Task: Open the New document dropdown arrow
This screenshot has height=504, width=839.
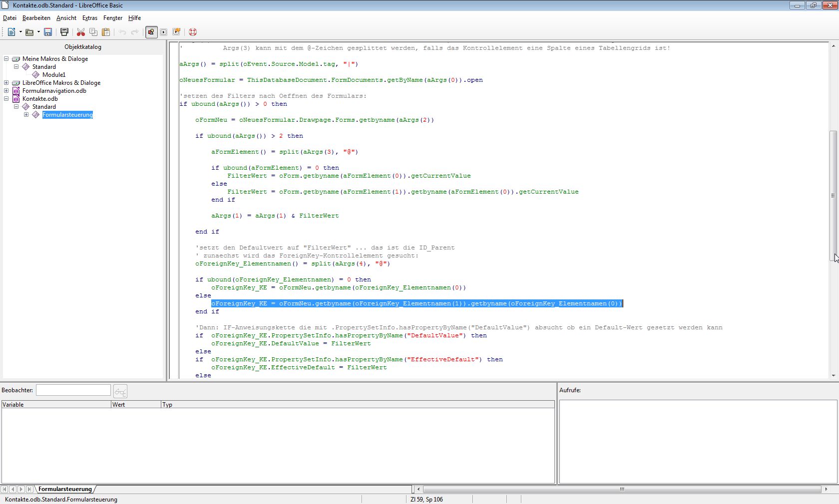Action: click(x=20, y=32)
